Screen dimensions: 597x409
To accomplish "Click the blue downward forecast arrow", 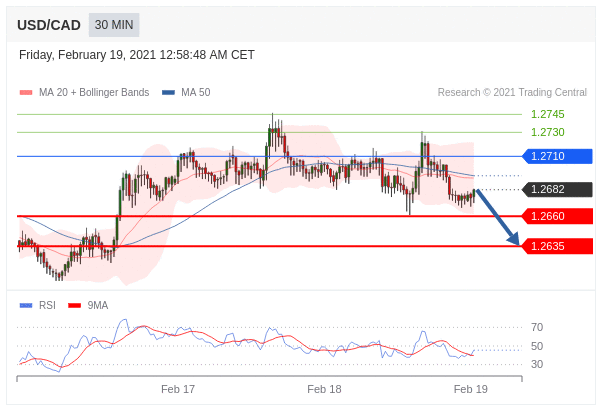I will click(498, 217).
